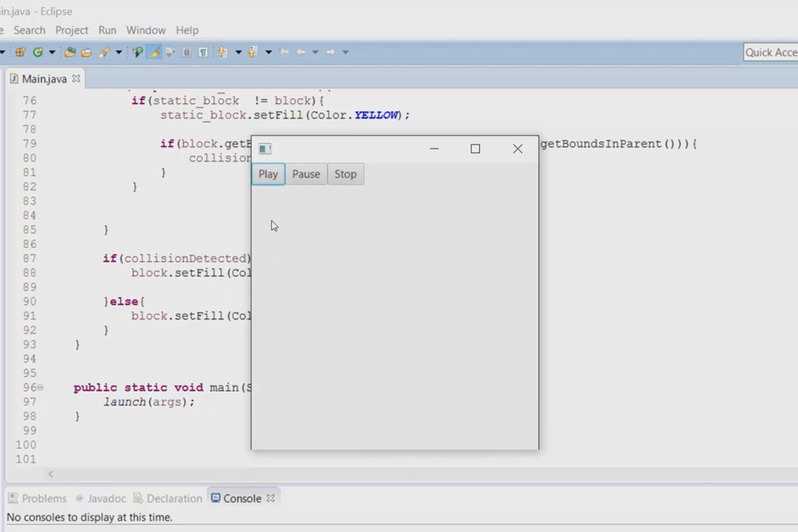Click the Last Edit Location arrow icon

pyautogui.click(x=284, y=52)
